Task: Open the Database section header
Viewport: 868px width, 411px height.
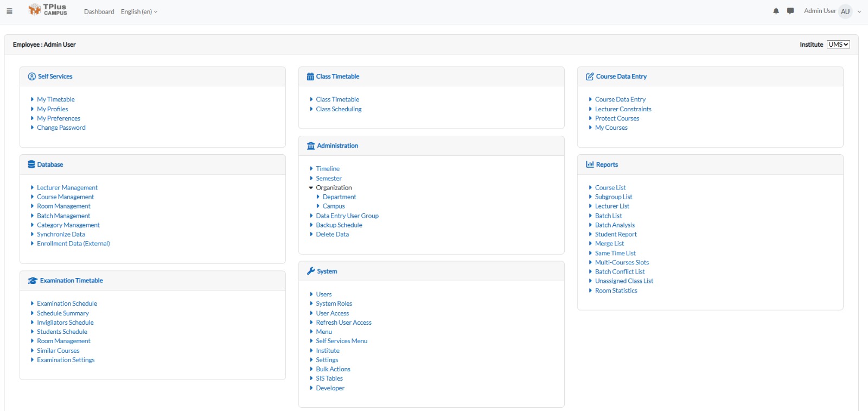Action: tap(50, 165)
